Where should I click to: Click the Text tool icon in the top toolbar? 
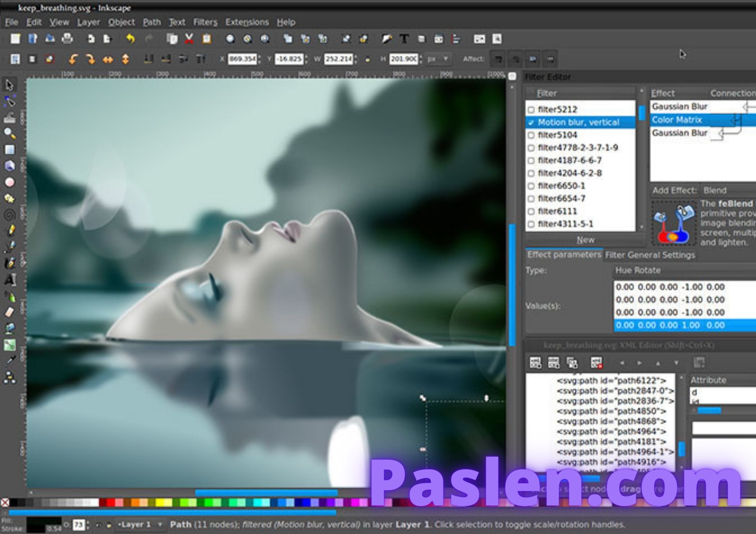(x=404, y=39)
